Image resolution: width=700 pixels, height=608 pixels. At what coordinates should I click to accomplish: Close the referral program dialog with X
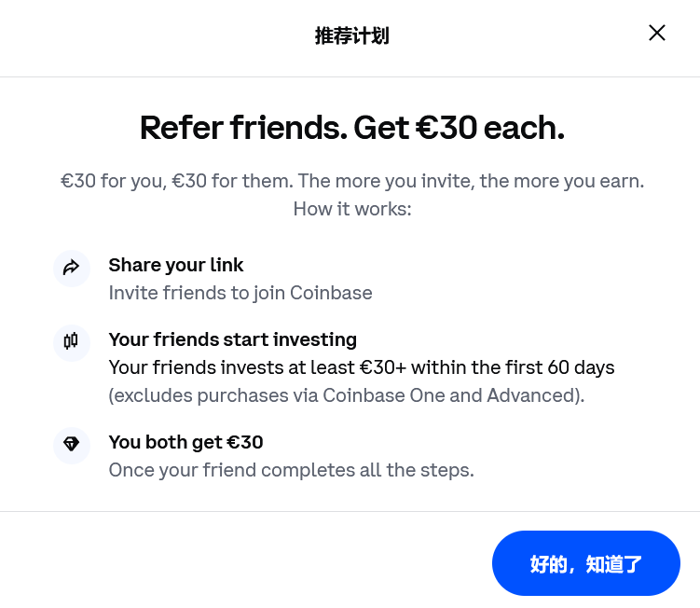(657, 34)
